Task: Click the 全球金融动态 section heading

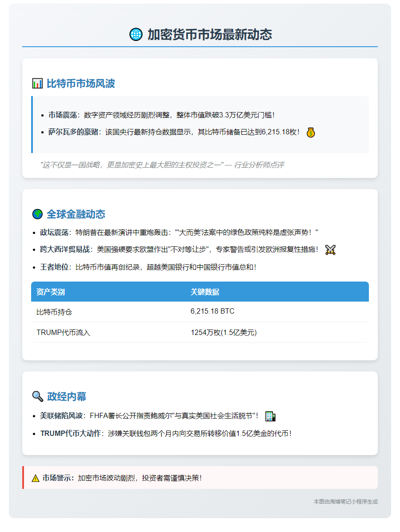Action: tap(76, 214)
